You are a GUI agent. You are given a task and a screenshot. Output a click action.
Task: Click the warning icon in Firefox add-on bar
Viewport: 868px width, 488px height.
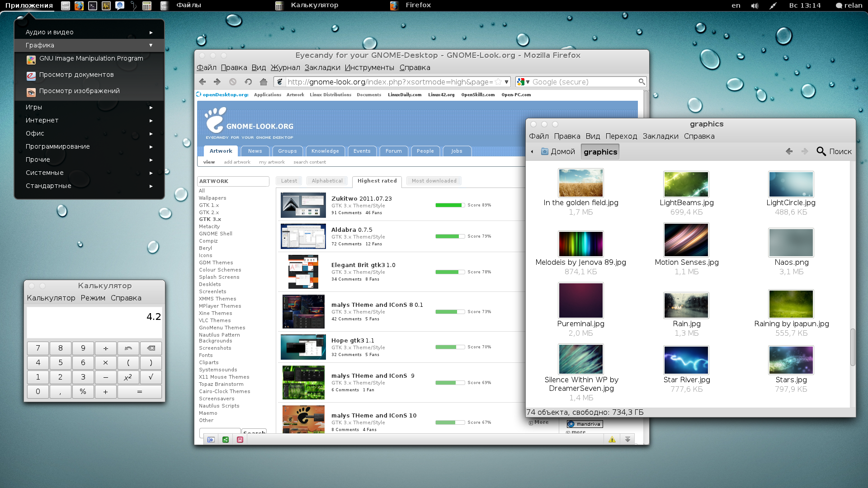[612, 440]
